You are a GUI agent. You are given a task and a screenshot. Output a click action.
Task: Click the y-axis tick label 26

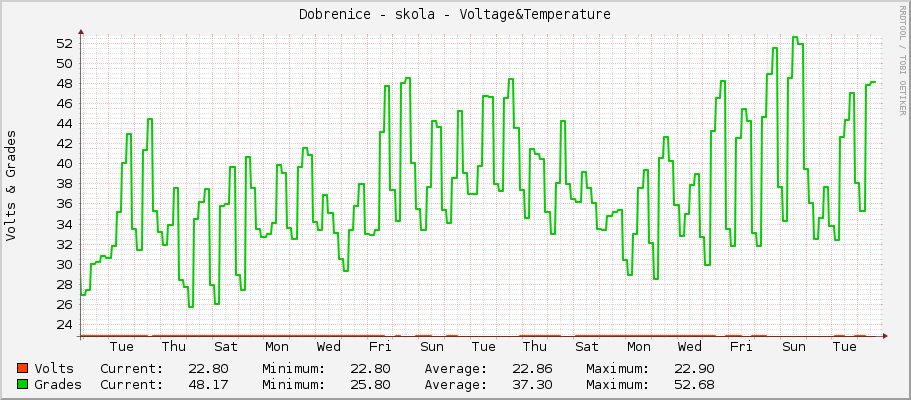click(x=64, y=305)
